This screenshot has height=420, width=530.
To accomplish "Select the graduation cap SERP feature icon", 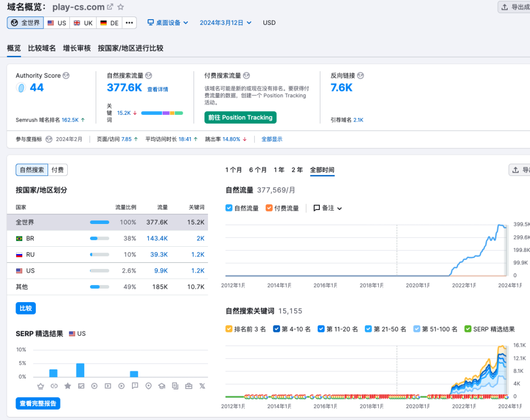I will point(162,386).
